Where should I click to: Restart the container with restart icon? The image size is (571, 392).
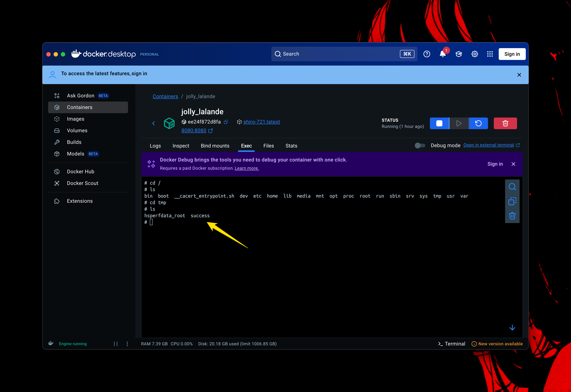[x=478, y=123]
